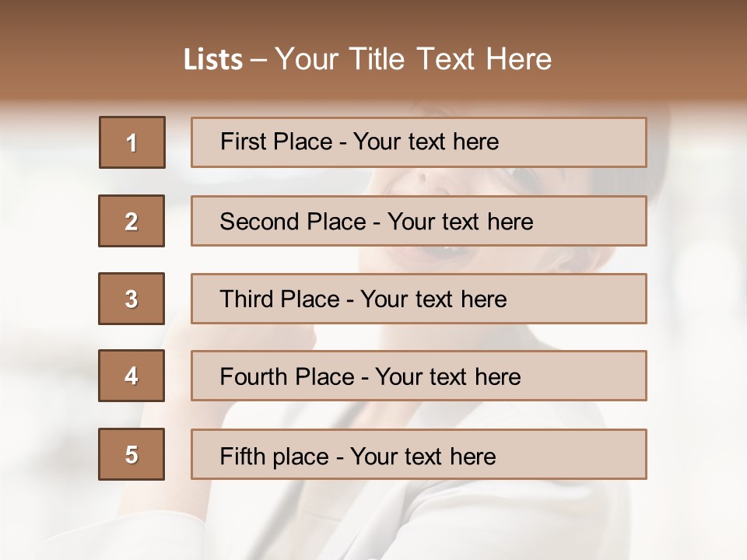Click the slide title text

[x=368, y=59]
